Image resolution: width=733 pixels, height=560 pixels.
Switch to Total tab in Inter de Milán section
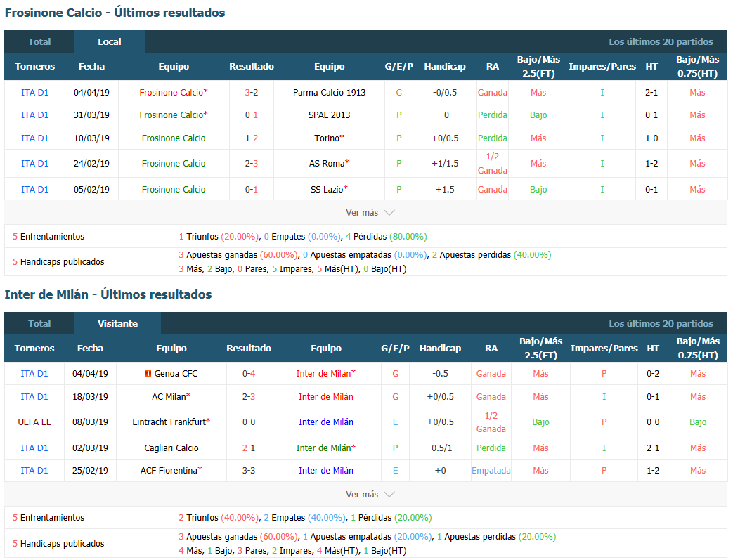(39, 323)
